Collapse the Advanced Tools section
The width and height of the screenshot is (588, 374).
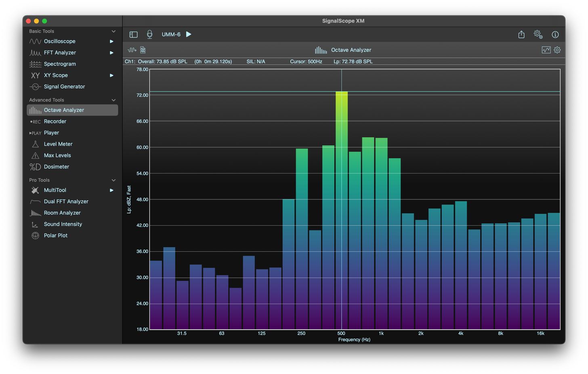point(113,100)
